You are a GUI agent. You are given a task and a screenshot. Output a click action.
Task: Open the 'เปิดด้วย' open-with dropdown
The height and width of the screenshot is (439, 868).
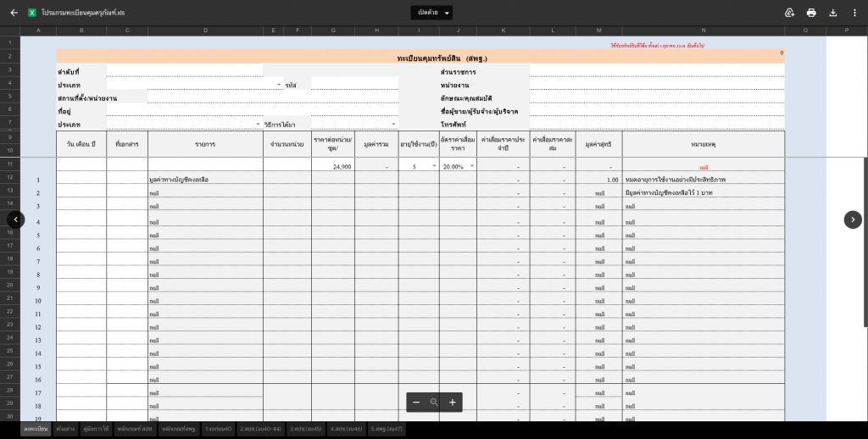click(431, 13)
